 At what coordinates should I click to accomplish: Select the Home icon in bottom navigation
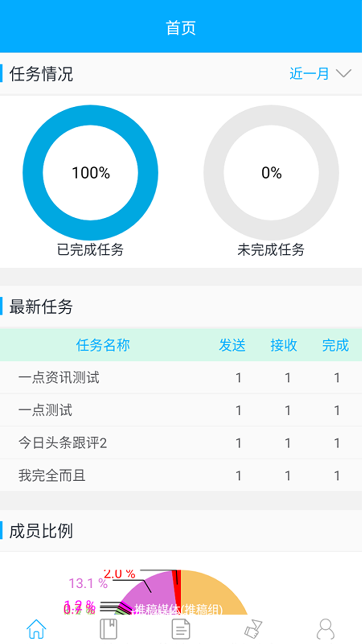(x=36, y=629)
